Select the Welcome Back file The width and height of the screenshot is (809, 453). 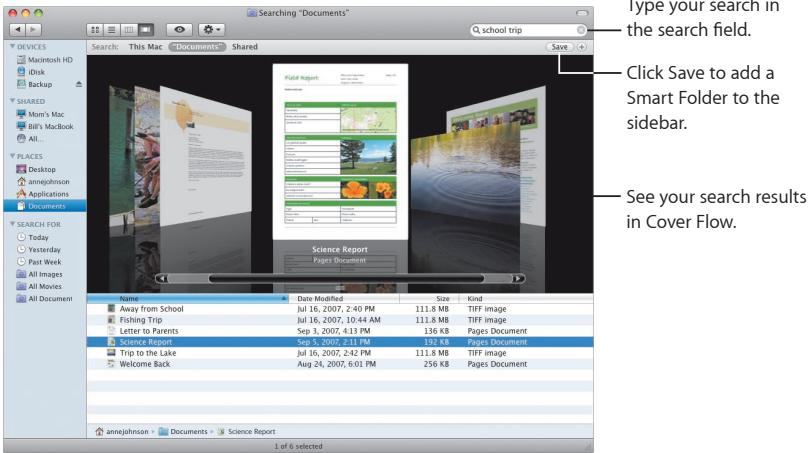click(340, 364)
